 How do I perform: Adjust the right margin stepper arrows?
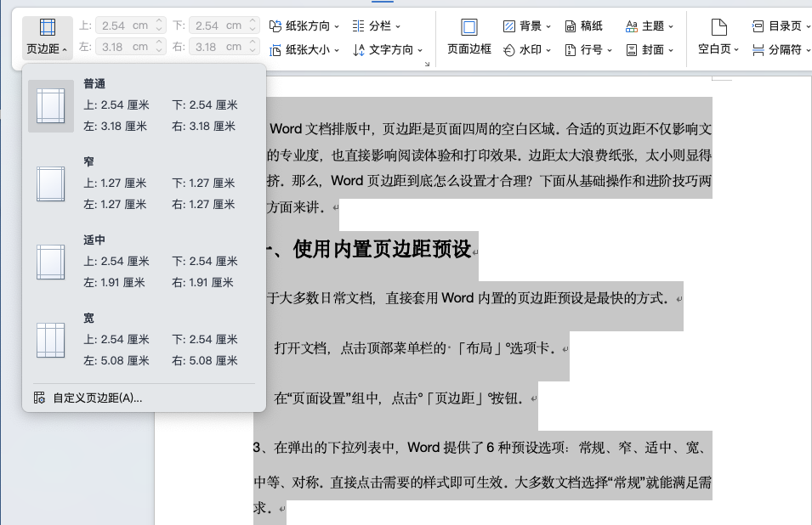coord(253,47)
